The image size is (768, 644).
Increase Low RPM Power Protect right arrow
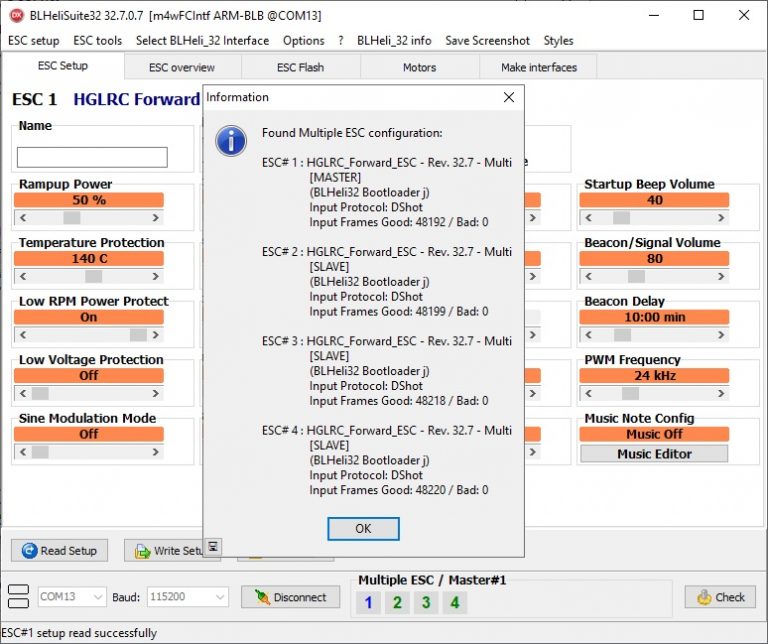[x=155, y=334]
